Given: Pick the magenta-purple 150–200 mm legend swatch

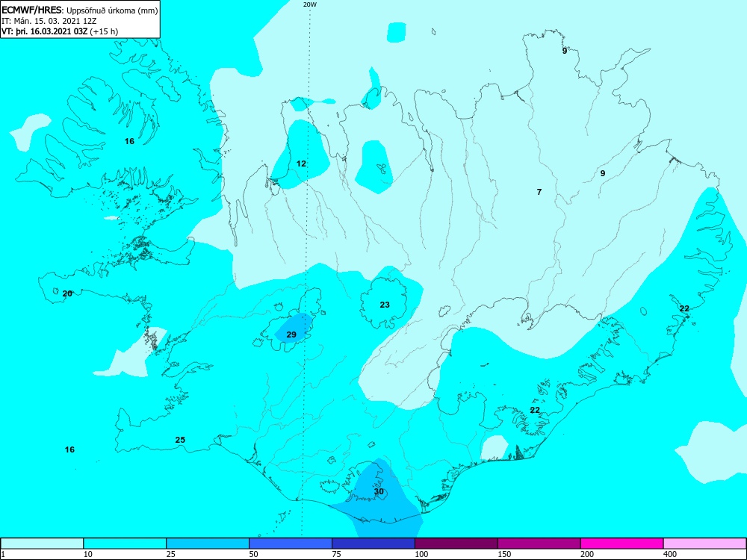Looking at the screenshot, I should 539,544.
